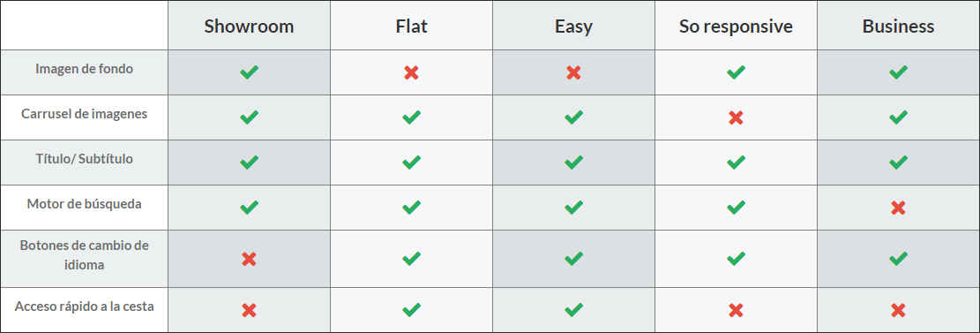
Task: Click the red cross for Business Motor de búsqueda
Action: [x=898, y=208]
